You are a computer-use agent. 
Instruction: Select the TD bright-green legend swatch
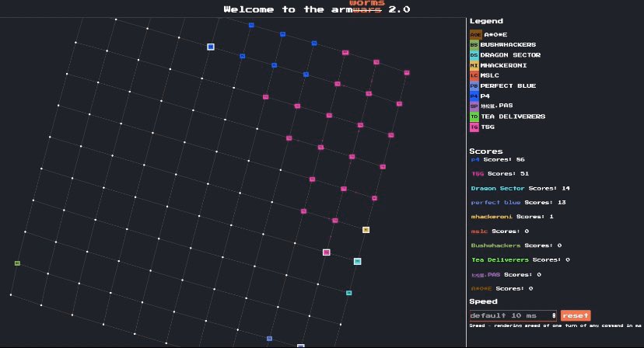click(x=474, y=117)
